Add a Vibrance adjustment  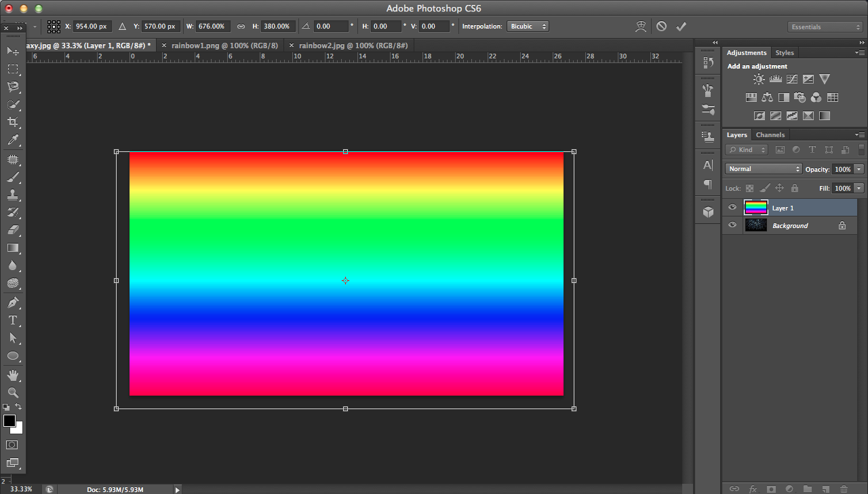coord(824,79)
